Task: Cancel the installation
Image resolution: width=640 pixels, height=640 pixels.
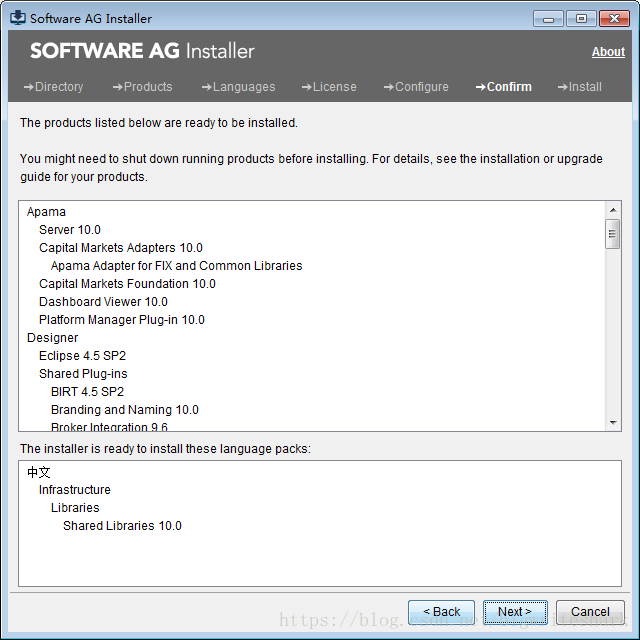Action: [590, 612]
